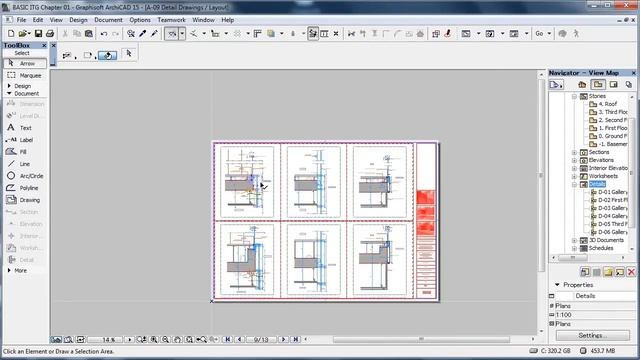Create a new file with New icon
Viewport: 640px width, 360px height.
click(x=11, y=33)
